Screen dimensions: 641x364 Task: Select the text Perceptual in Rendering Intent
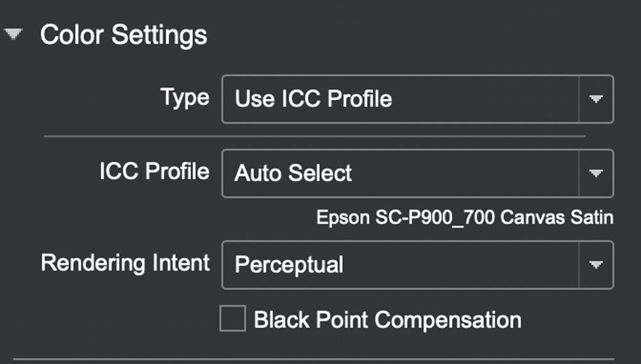pyautogui.click(x=288, y=265)
